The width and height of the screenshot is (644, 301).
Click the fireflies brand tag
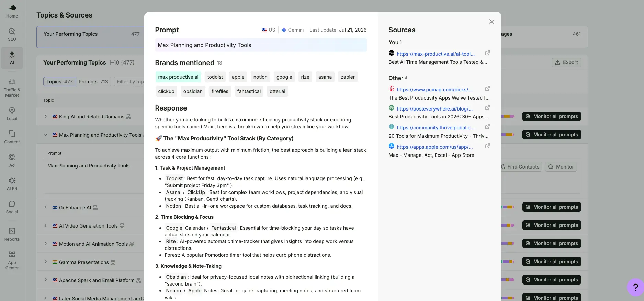tap(220, 91)
